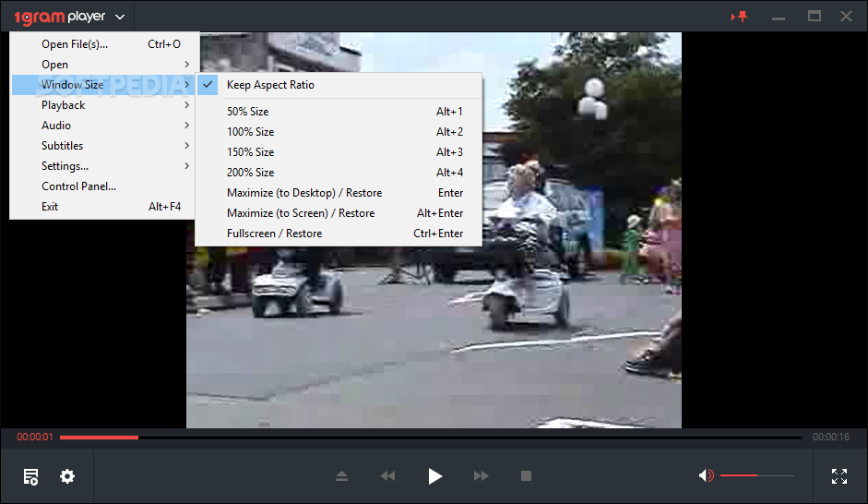Click the Keep Aspect Ratio label
868x504 pixels.
(x=270, y=85)
